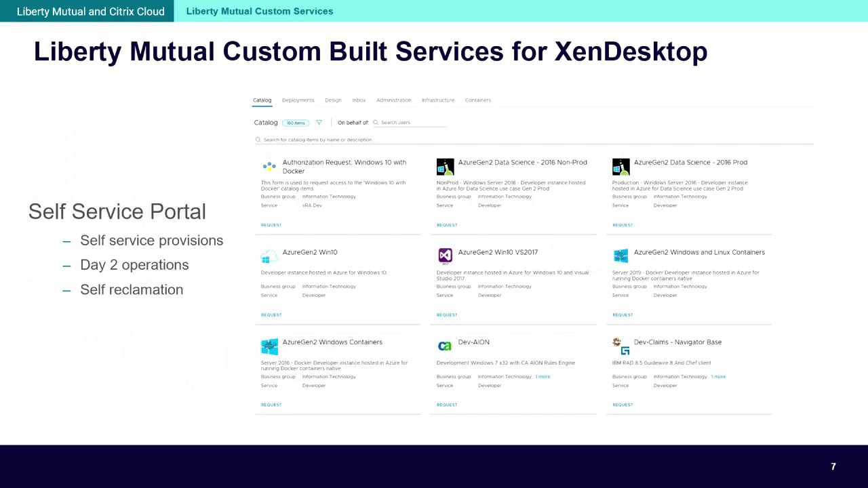The image size is (868, 488).
Task: Request AzureGen2 Windows and Linux Containers
Action: point(623,314)
